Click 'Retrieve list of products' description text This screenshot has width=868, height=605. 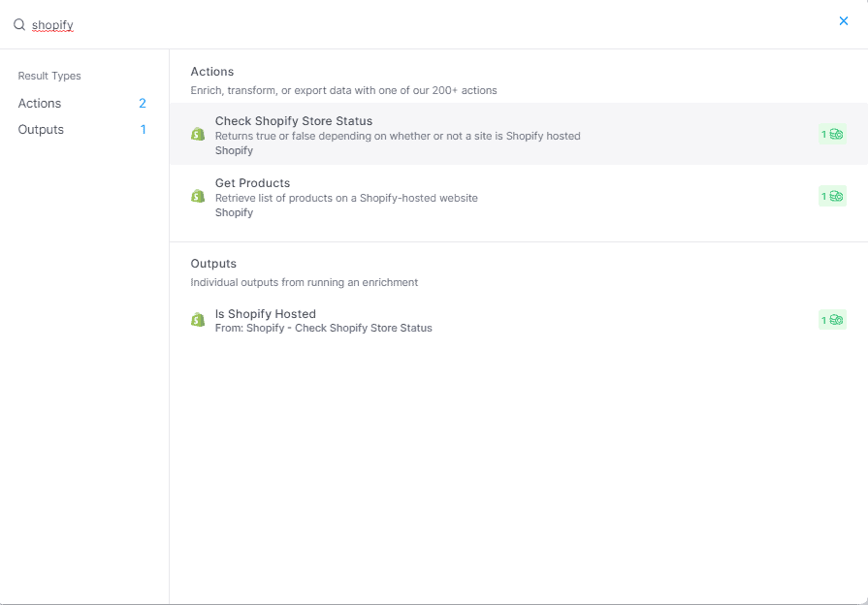coord(346,198)
